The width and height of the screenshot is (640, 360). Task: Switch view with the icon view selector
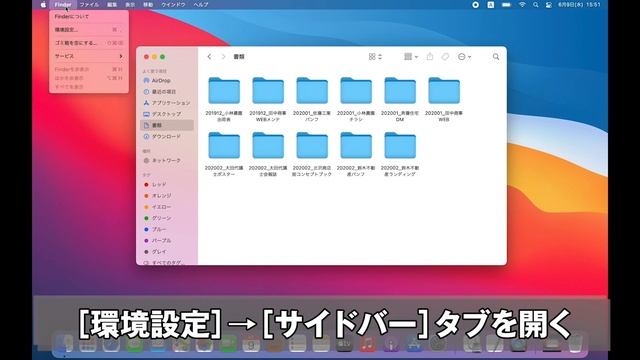375,57
